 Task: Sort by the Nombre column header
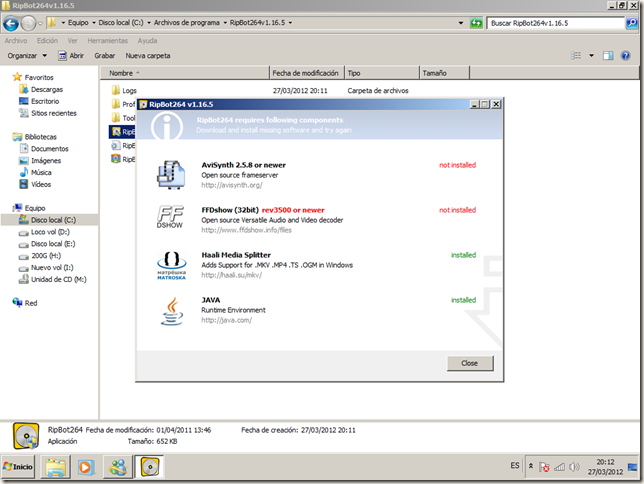point(185,73)
